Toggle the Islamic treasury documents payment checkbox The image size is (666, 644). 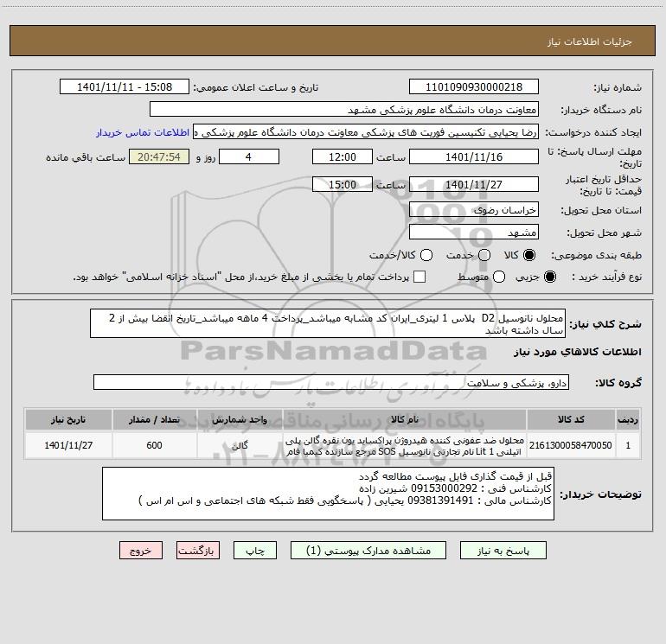(x=419, y=277)
